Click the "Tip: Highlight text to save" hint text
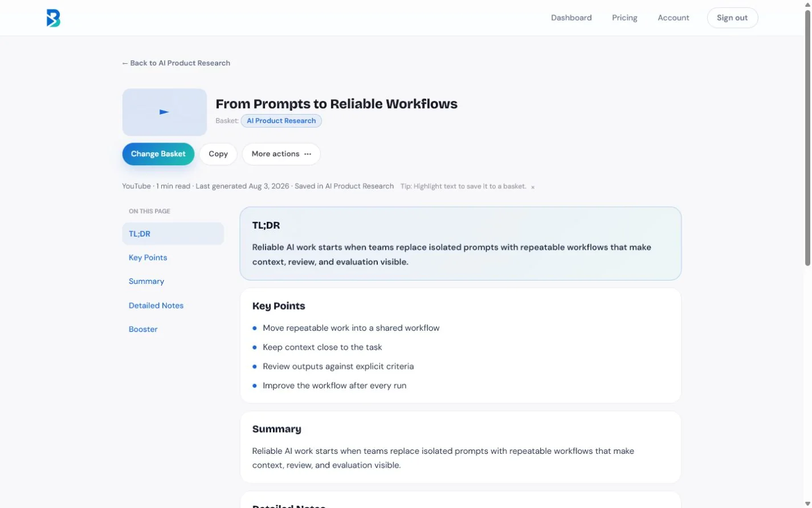Viewport: 812px width, 508px height. point(463,186)
